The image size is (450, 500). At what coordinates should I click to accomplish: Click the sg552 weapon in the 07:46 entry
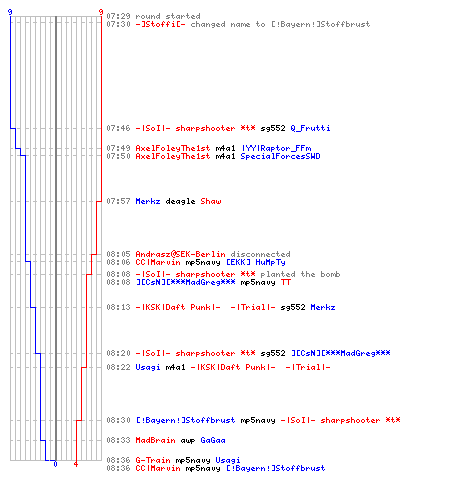(273, 128)
